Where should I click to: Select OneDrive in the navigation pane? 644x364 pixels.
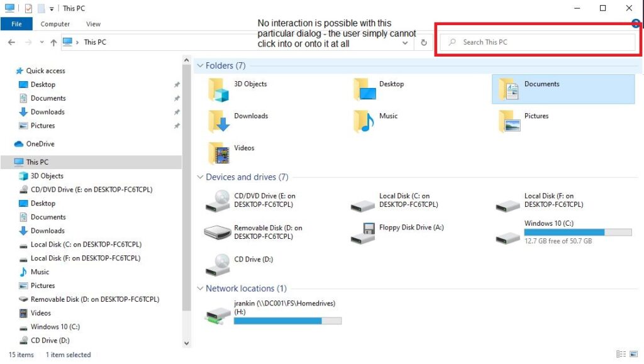point(40,144)
